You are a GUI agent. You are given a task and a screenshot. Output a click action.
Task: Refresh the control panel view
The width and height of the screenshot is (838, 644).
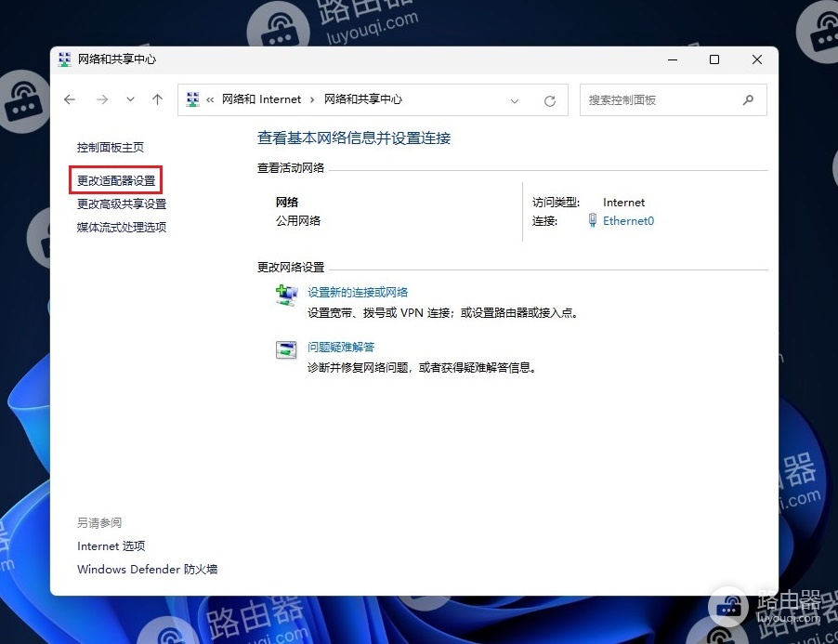(549, 100)
